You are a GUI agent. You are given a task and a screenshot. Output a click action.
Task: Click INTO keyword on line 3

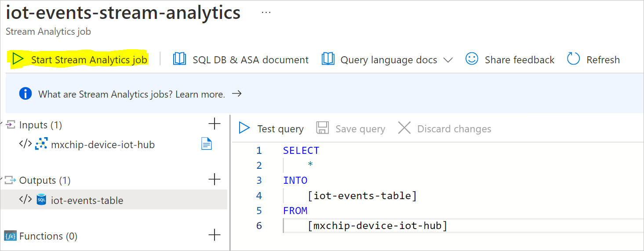(x=295, y=180)
